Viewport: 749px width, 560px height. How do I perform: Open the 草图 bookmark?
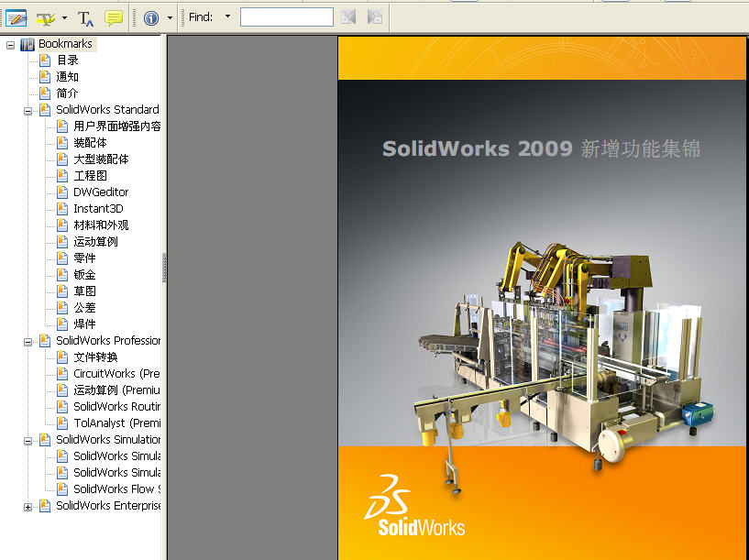pyautogui.click(x=84, y=291)
